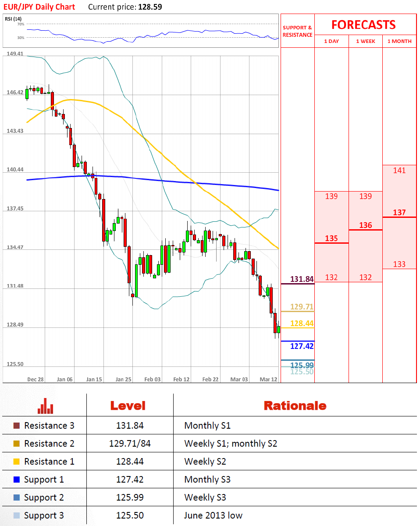420x526 pixels.
Task: Click the 128.44 level label on chart
Action: [302, 323]
